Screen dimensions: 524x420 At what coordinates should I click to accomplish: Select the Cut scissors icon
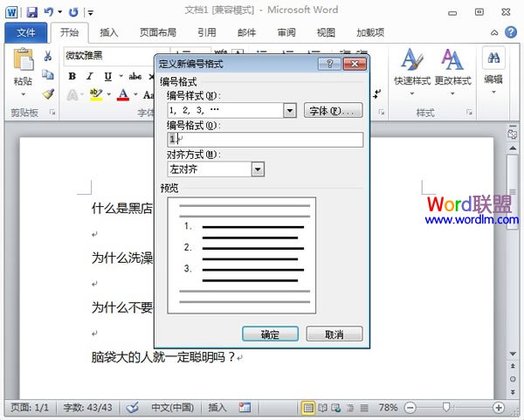(48, 56)
